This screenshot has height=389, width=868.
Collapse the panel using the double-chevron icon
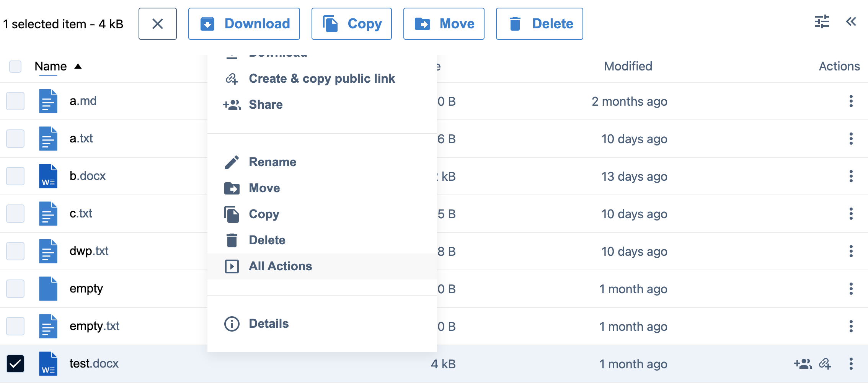pos(851,22)
